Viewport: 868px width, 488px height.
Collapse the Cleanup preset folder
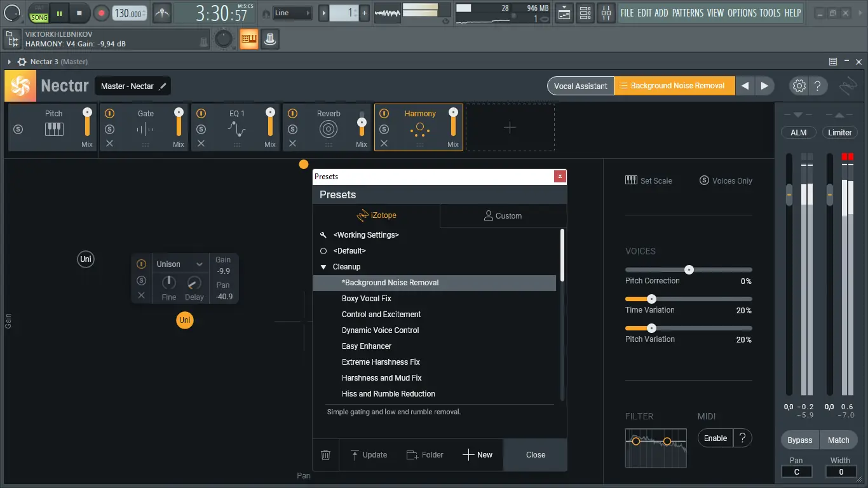[x=323, y=267]
